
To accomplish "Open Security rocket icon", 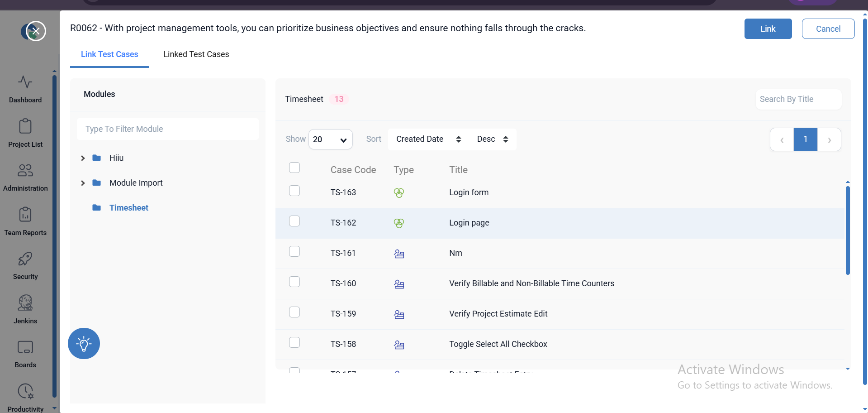I will click(25, 259).
